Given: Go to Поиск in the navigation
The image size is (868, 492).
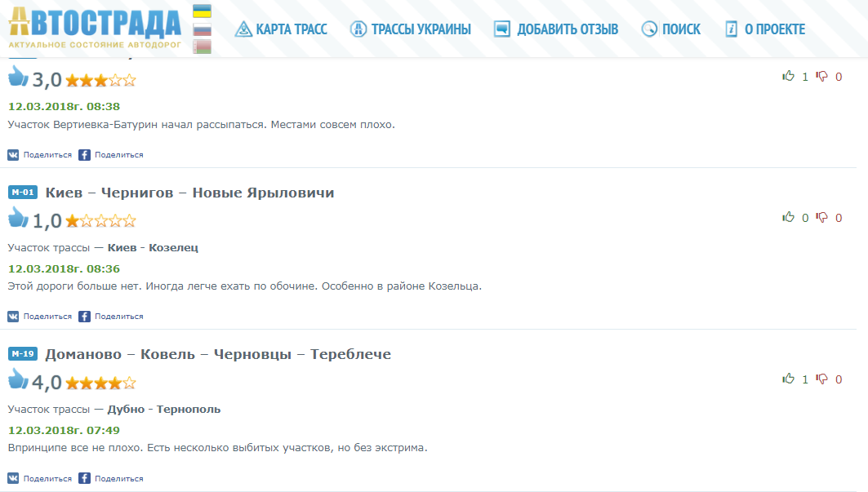Looking at the screenshot, I should pos(670,29).
